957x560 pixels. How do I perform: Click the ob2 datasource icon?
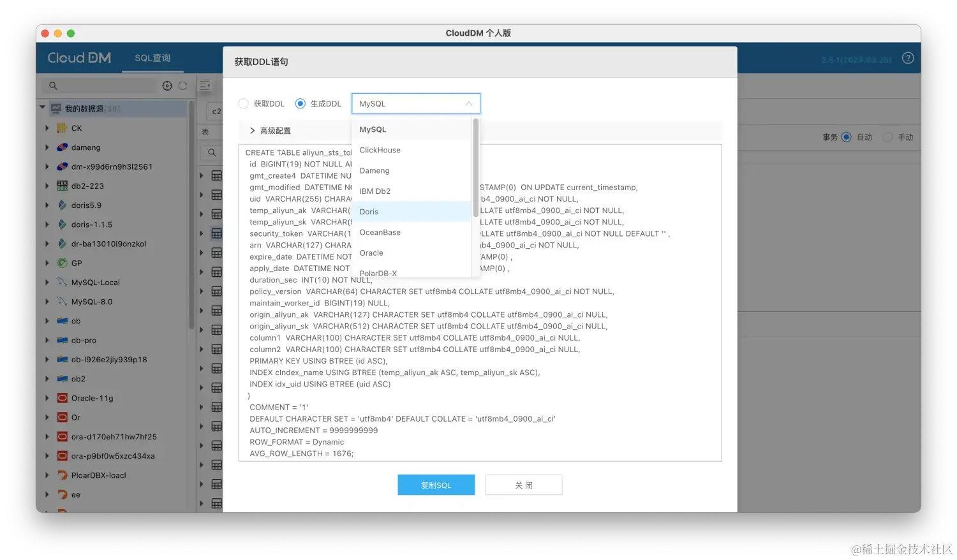click(62, 379)
